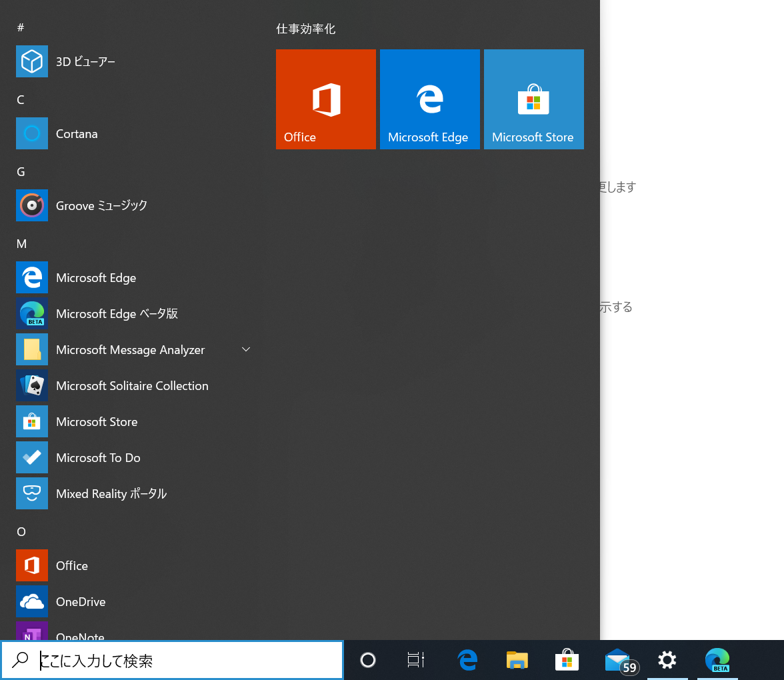Click the Microsoft Store pinned tile
This screenshot has width=784, height=680.
click(534, 99)
